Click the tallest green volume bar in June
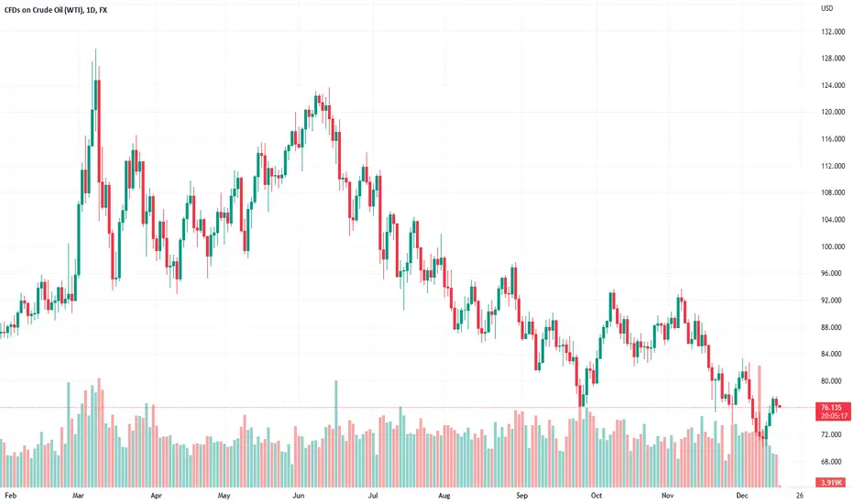 click(x=336, y=433)
